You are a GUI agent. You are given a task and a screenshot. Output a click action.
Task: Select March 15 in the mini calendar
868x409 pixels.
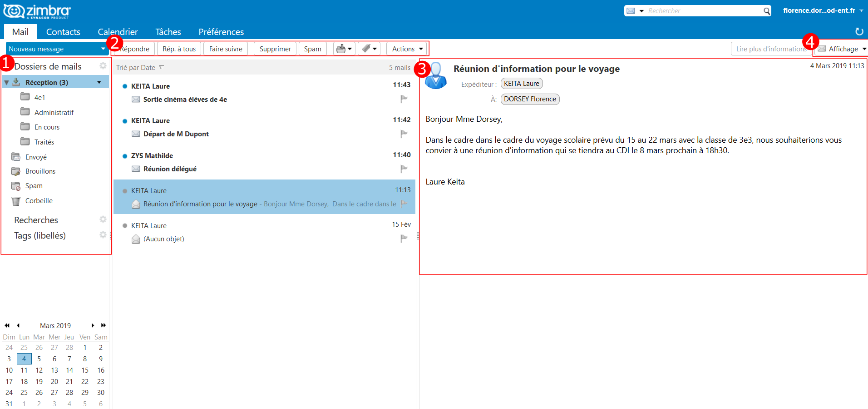tap(85, 370)
